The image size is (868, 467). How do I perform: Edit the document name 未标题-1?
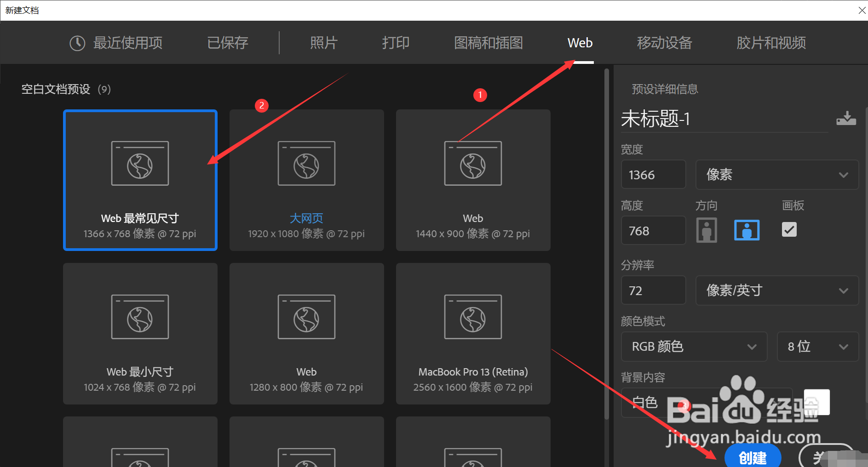pos(724,119)
